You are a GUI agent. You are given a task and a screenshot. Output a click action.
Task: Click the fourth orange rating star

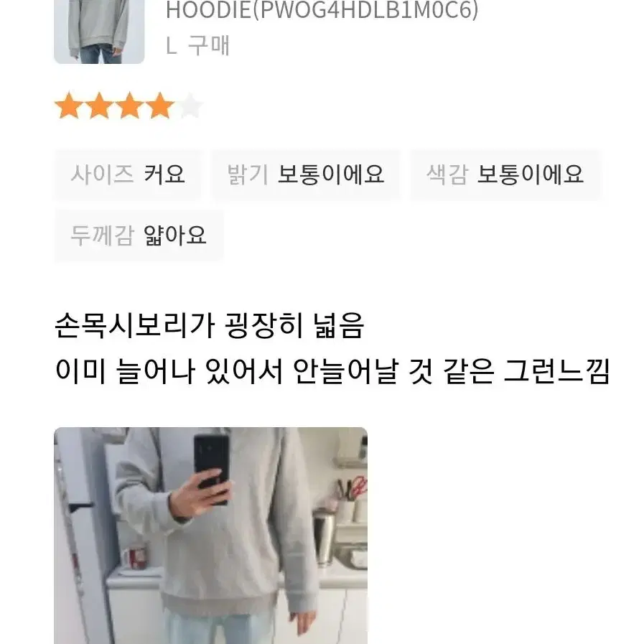(160, 106)
